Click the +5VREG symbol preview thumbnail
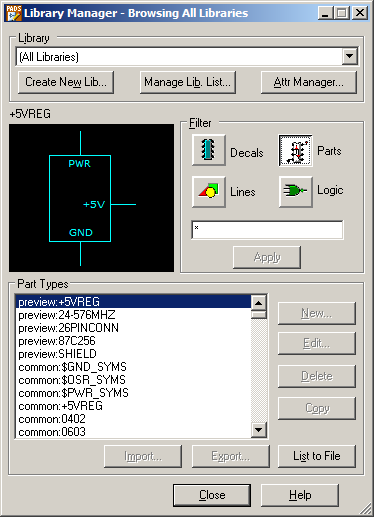Viewport: 374px width, 517px height. click(91, 198)
